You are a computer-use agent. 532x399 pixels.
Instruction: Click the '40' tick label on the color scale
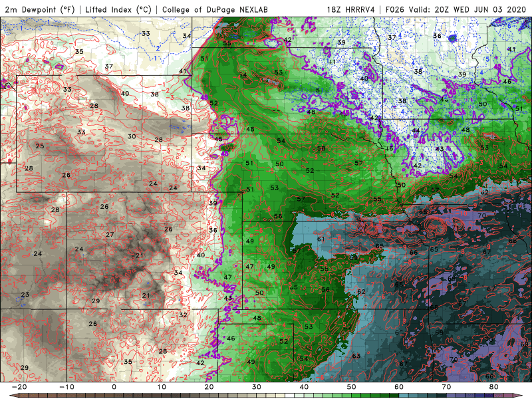pos(304,387)
